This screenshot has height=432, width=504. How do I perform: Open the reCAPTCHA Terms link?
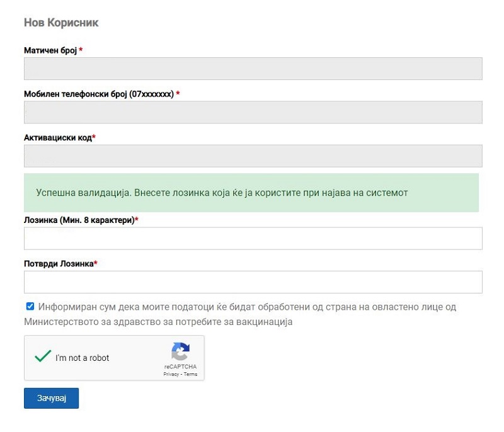[190, 374]
